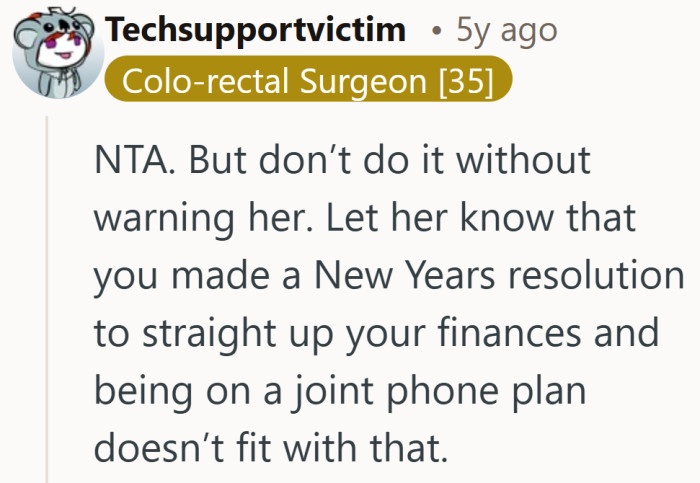Click the dot separator before the timestamp
This screenshot has height=483, width=700.
pyautogui.click(x=437, y=30)
